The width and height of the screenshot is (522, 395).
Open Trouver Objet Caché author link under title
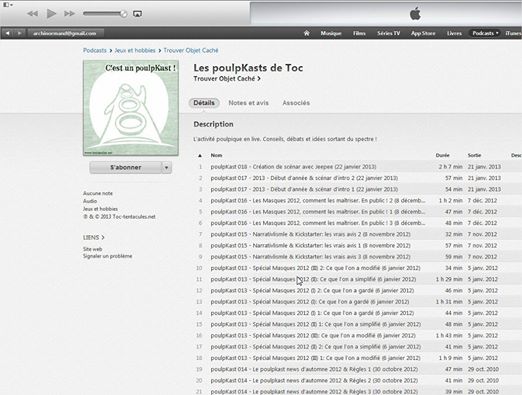[227, 79]
